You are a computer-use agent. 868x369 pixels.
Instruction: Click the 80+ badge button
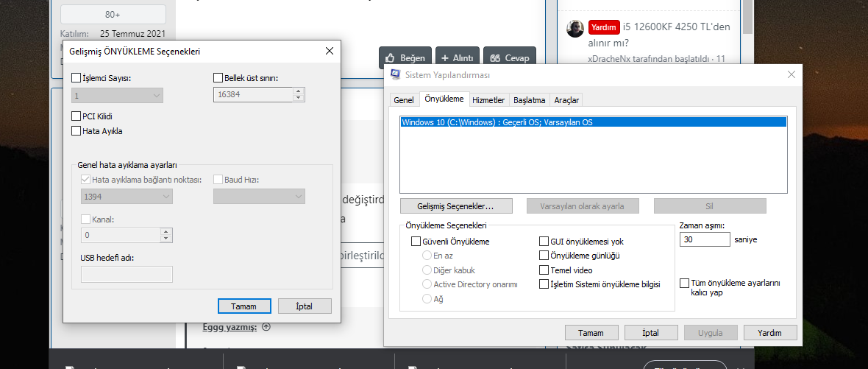pos(113,15)
